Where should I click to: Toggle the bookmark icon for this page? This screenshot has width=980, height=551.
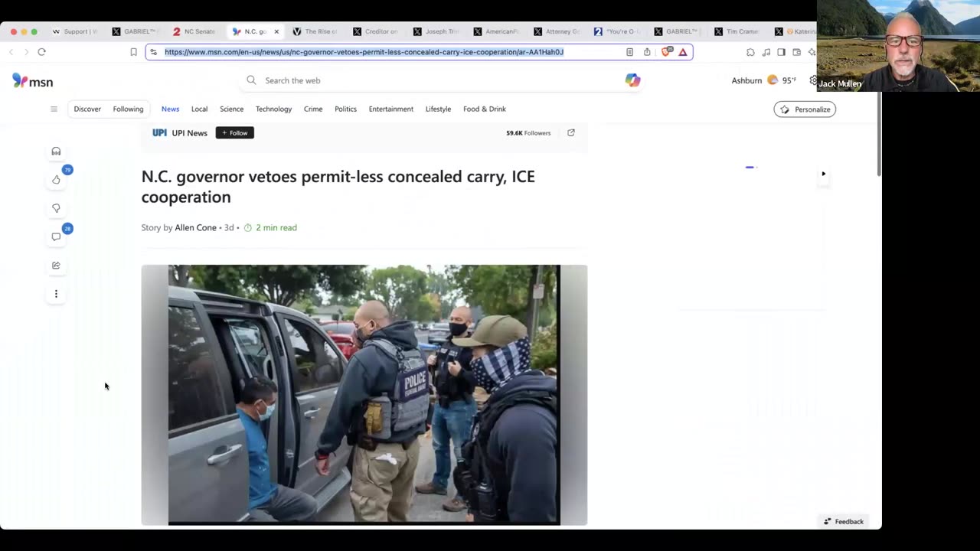133,52
